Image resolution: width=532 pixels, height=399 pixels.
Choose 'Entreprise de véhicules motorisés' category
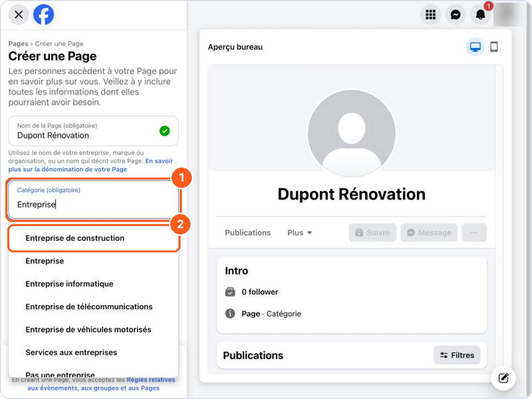tap(93, 330)
